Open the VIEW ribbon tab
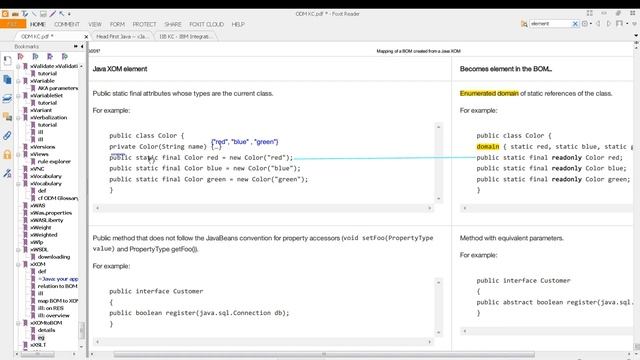Image resolution: width=640 pixels, height=360 pixels. pyautogui.click(x=95, y=24)
